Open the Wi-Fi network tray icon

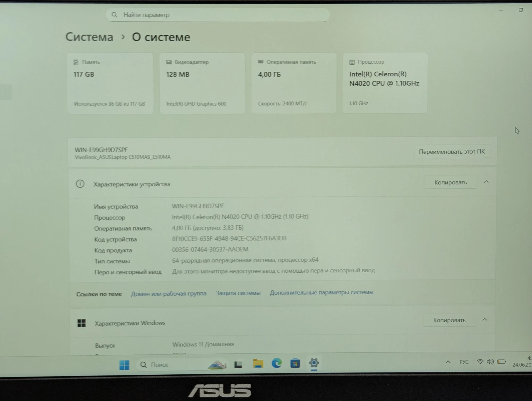click(x=480, y=362)
